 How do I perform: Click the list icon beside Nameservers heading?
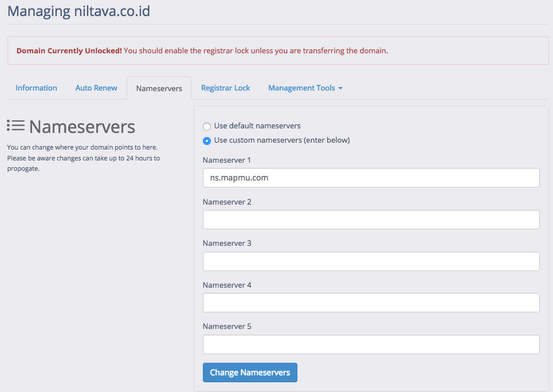(15, 126)
